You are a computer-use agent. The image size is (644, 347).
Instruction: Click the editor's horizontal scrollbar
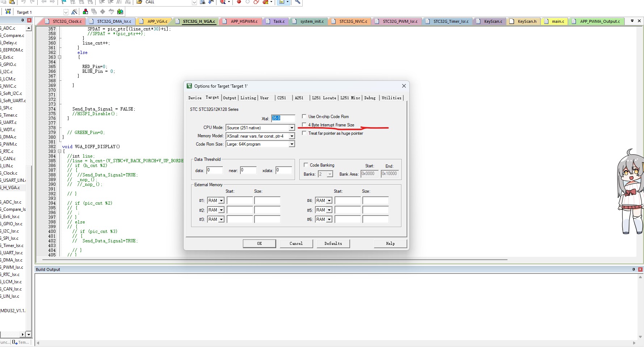[275, 260]
